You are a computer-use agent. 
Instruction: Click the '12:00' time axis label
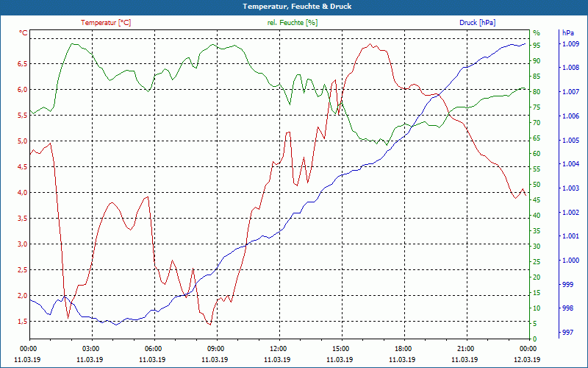click(x=278, y=348)
